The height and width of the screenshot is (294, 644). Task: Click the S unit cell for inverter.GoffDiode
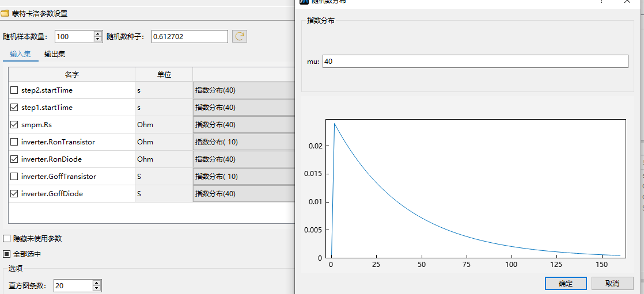(164, 193)
